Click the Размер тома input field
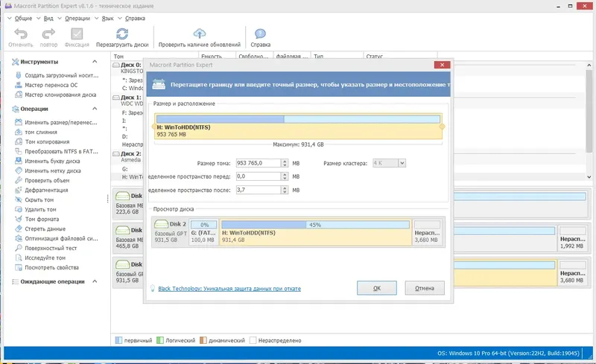The height and width of the screenshot is (364, 596). pos(259,163)
